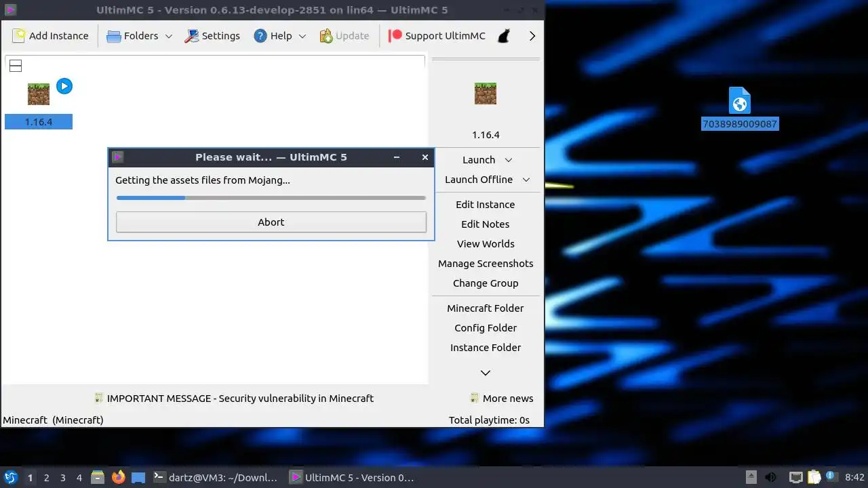Click Minecraft (Minecraft) status bar text

54,420
